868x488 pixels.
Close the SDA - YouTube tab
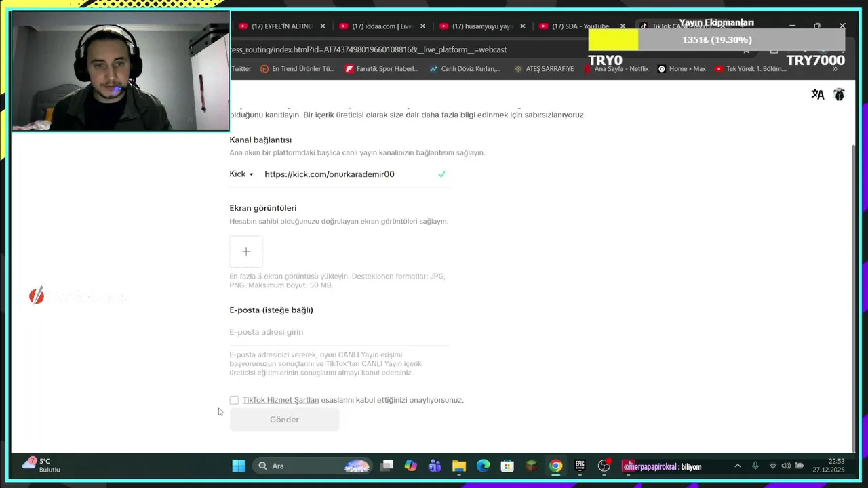(623, 26)
